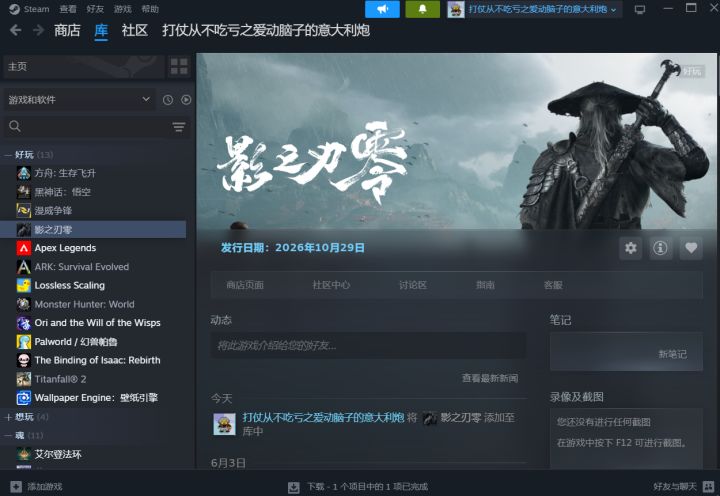This screenshot has height=496, width=720.
Task: Select 影之刃零 in the game list
Action: (93, 229)
